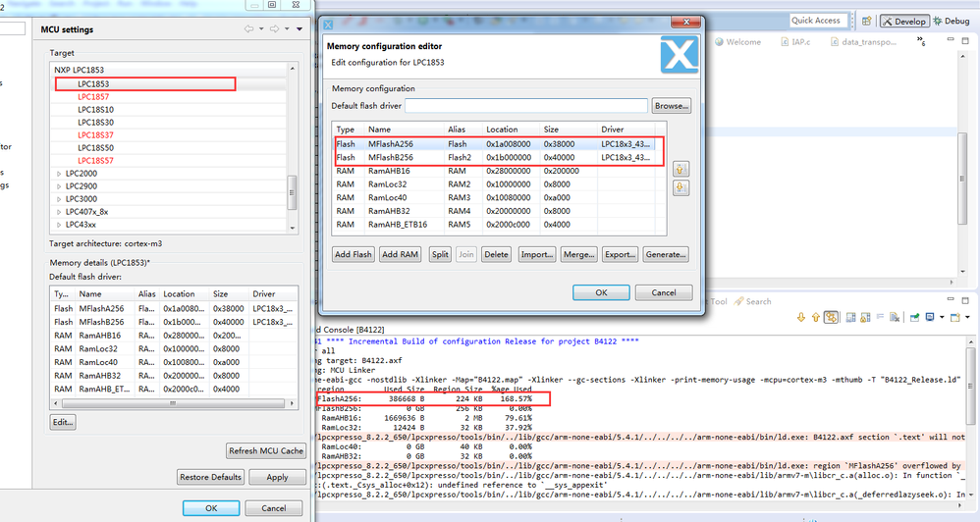Click the Edit... button in MCU settings
The image size is (980, 522).
[x=63, y=422]
